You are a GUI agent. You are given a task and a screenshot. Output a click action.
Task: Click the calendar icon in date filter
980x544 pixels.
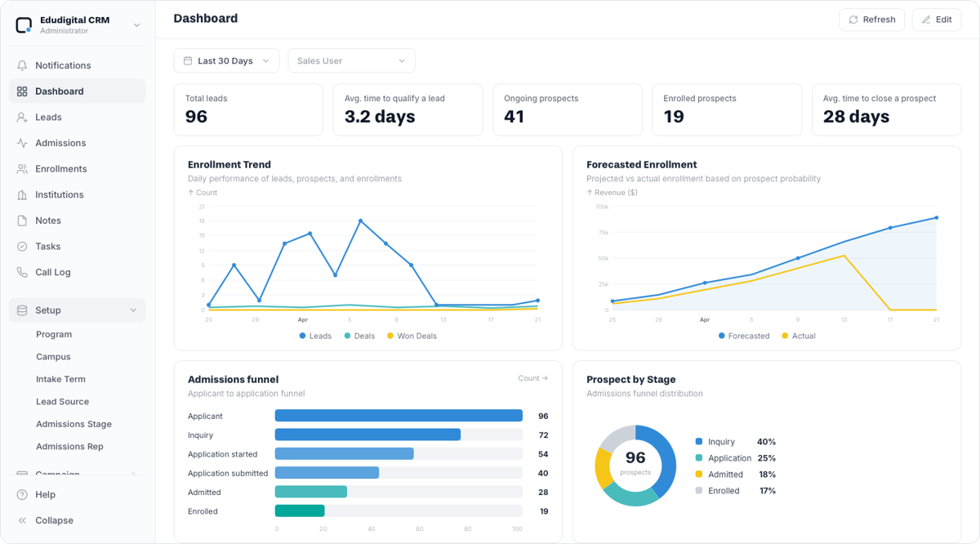[x=188, y=60]
